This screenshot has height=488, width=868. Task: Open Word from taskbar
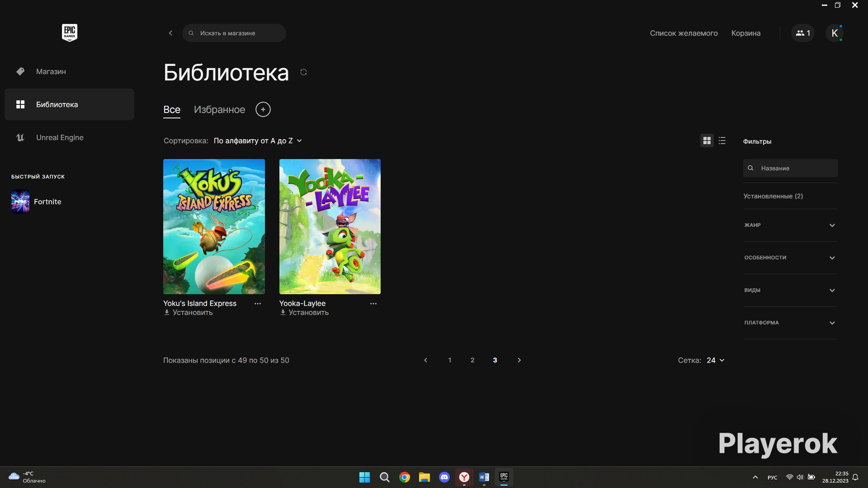484,477
